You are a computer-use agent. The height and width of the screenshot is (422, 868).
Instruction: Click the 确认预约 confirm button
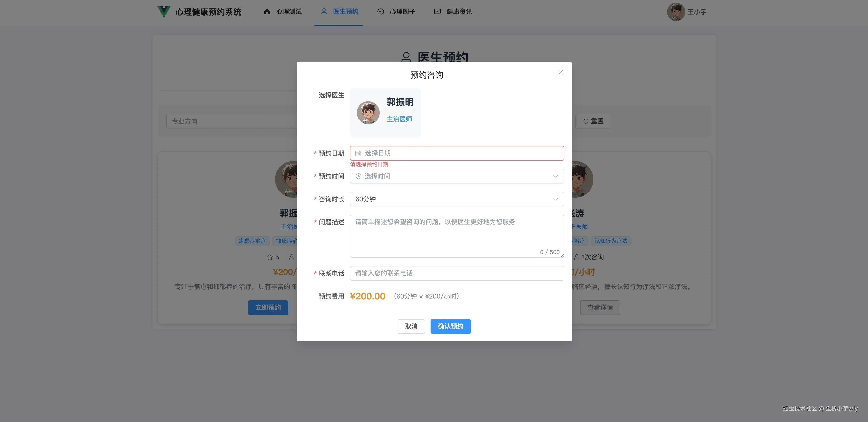pyautogui.click(x=450, y=326)
